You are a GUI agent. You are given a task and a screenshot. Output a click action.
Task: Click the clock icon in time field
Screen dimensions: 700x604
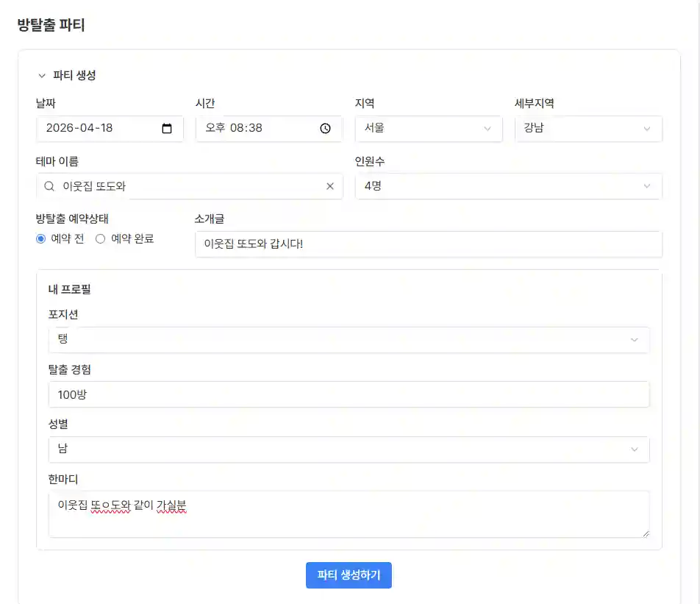pos(326,129)
